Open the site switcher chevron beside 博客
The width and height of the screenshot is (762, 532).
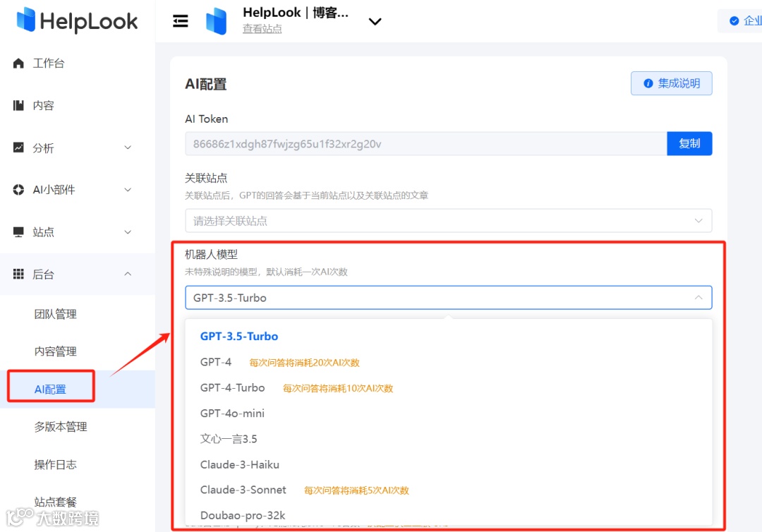pos(375,22)
